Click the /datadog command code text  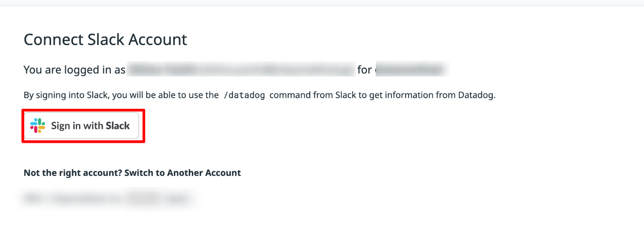tap(244, 95)
